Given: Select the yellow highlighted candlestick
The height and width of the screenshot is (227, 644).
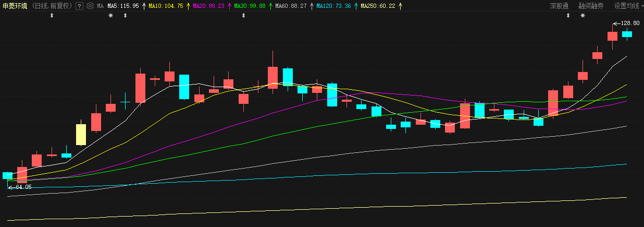Looking at the screenshot, I should pos(81,134).
